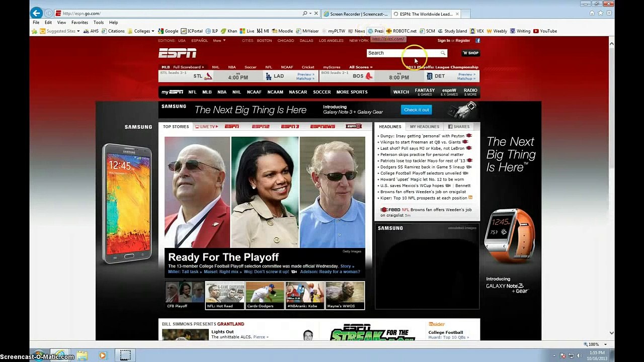Viewport: 644px width, 362px height.
Task: Open the Google favorites bookmark
Action: coord(168,31)
